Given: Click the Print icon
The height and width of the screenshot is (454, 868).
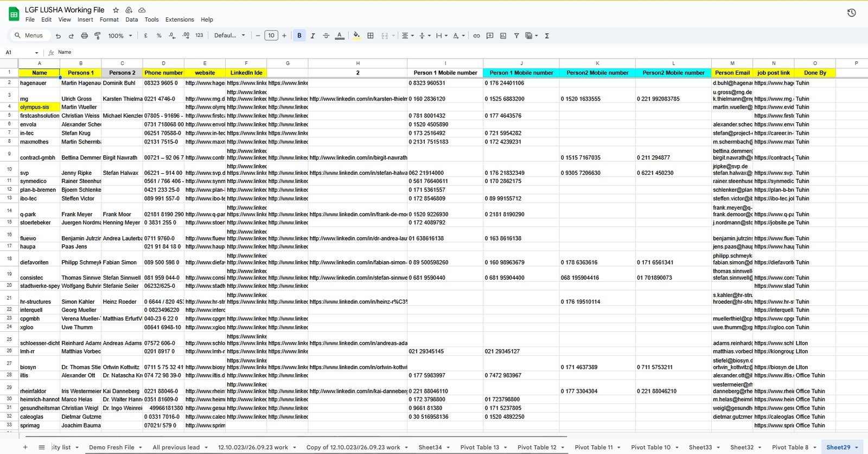Looking at the screenshot, I should (x=84, y=36).
